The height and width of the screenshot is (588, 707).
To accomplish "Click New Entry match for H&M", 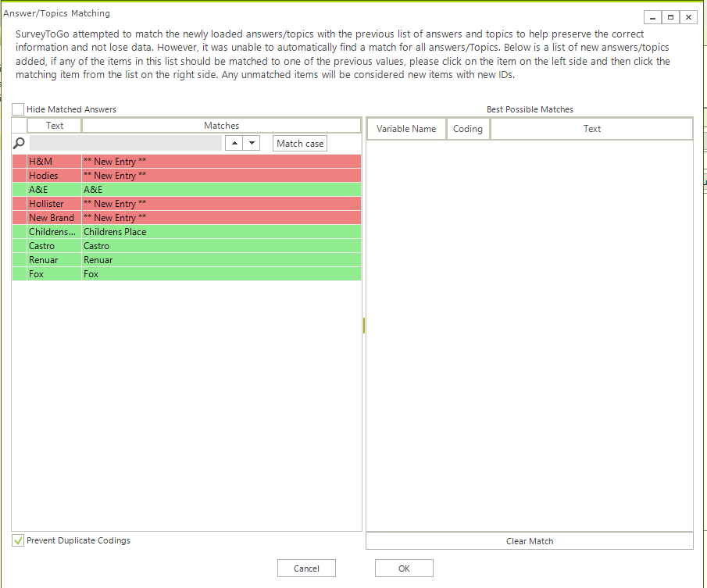I will [x=221, y=162].
